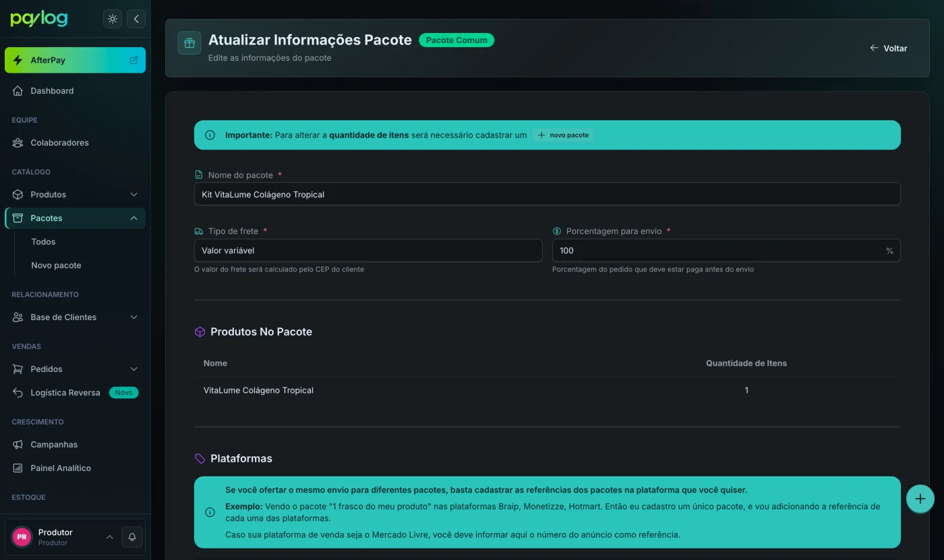This screenshot has height=560, width=944.
Task: Click the Pacote Comum badge
Action: (456, 40)
